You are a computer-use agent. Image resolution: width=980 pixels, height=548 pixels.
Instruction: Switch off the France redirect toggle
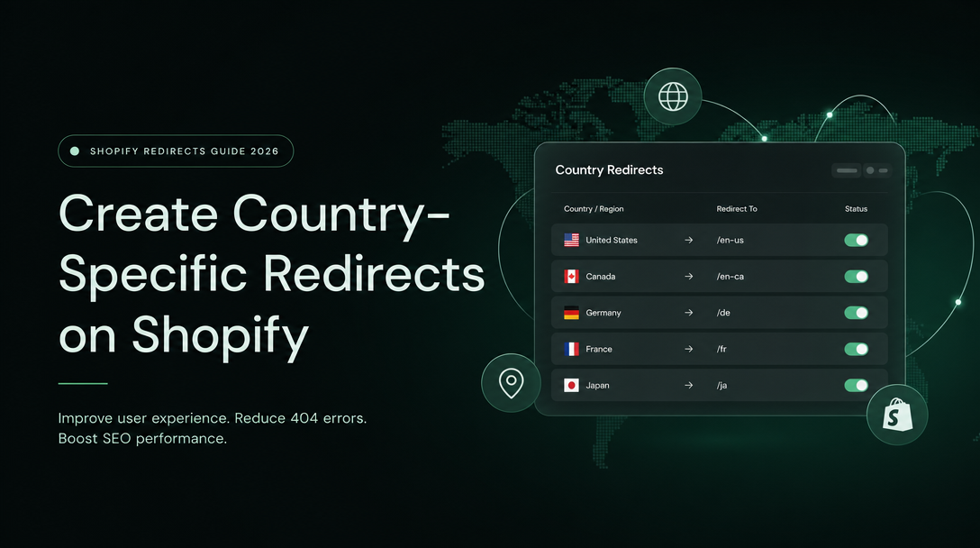tap(857, 349)
